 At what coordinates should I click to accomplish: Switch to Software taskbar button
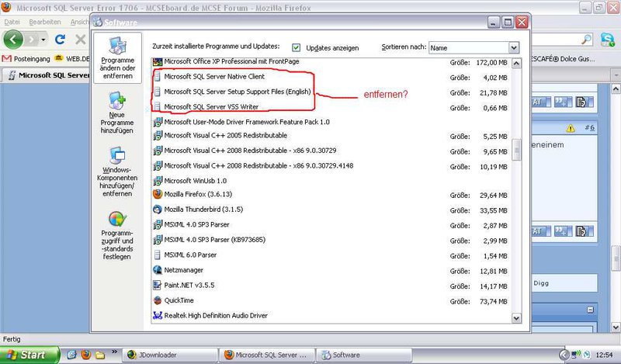click(363, 355)
